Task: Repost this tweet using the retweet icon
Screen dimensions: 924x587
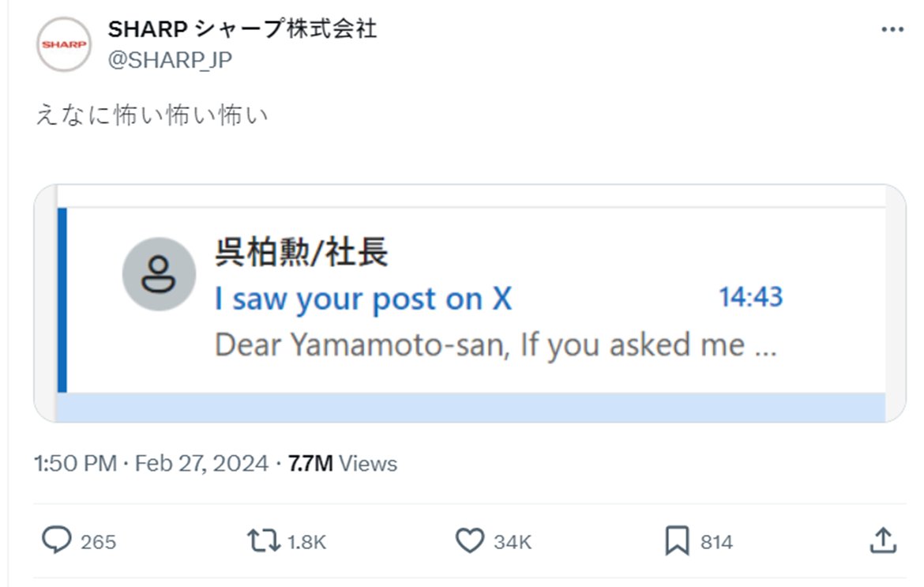Action: [x=263, y=541]
